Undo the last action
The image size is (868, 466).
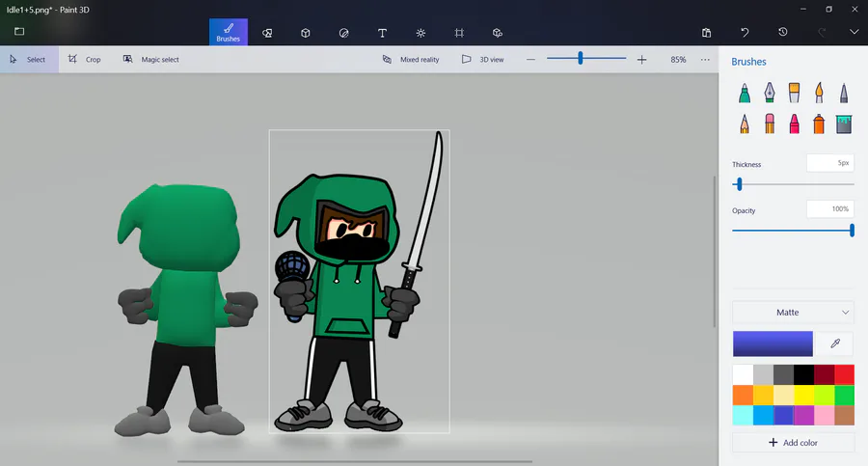pyautogui.click(x=745, y=33)
